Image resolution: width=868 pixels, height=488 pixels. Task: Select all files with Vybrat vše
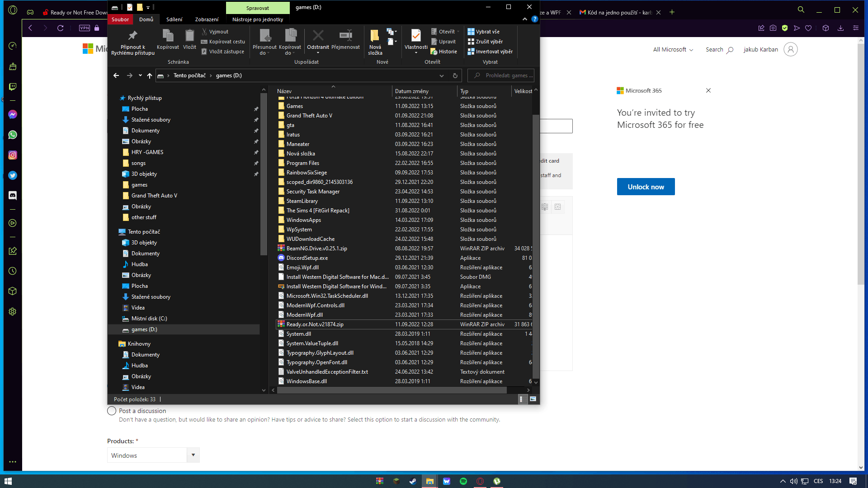(x=484, y=32)
